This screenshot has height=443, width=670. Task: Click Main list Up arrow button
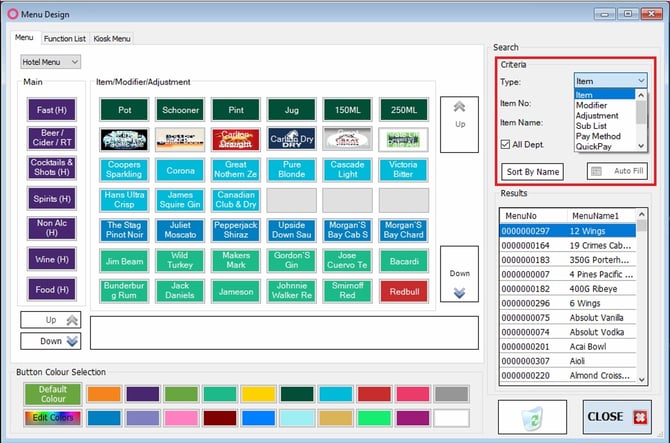[x=50, y=320]
